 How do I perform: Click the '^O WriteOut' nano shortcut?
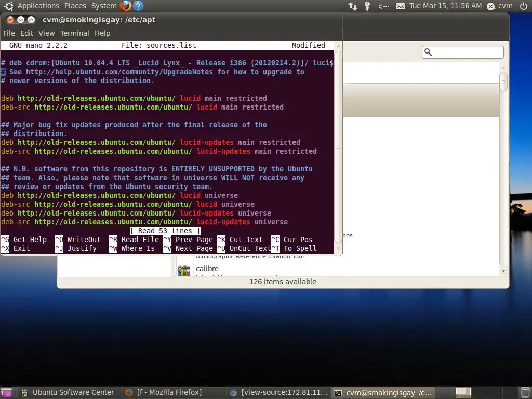(78, 240)
